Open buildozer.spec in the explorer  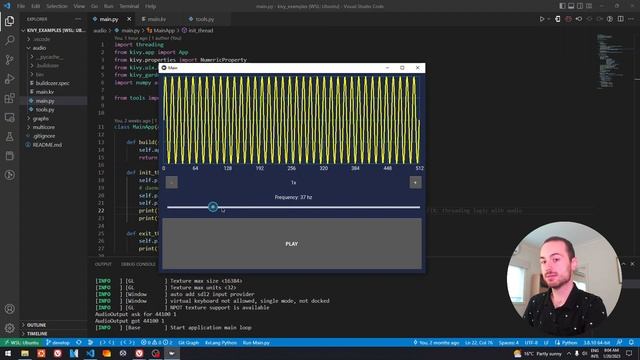52,83
